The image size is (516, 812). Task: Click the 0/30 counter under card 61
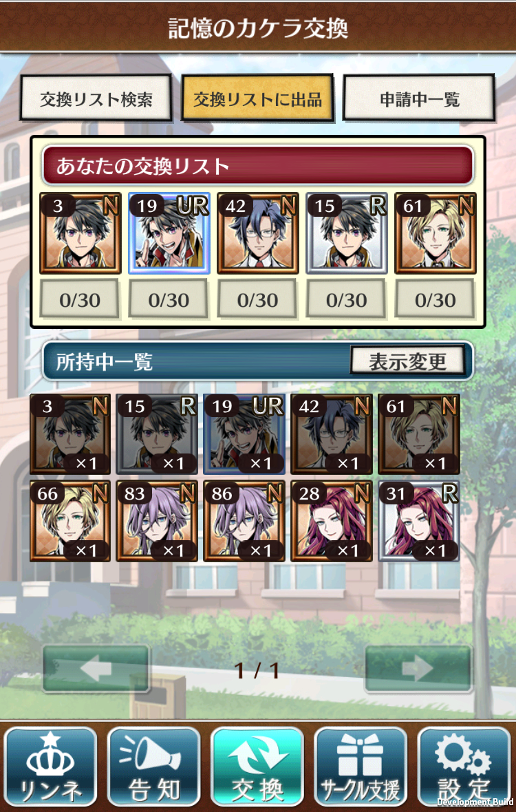[x=436, y=299]
